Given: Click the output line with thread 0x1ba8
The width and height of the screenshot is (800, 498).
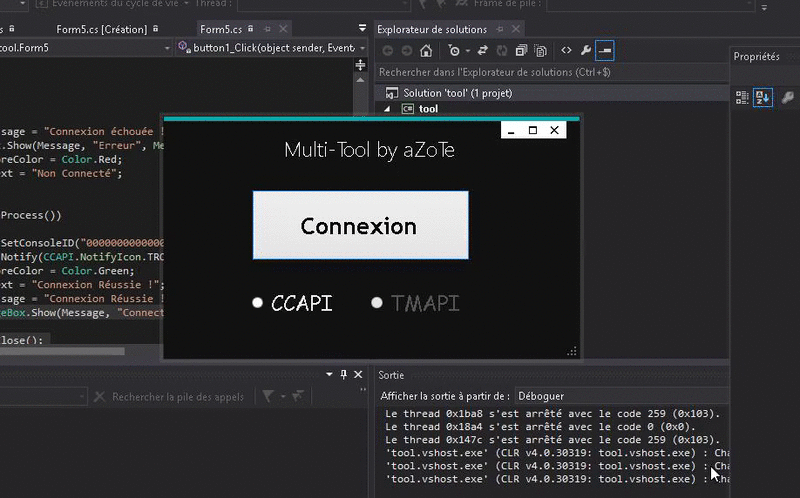Looking at the screenshot, I should [x=553, y=413].
